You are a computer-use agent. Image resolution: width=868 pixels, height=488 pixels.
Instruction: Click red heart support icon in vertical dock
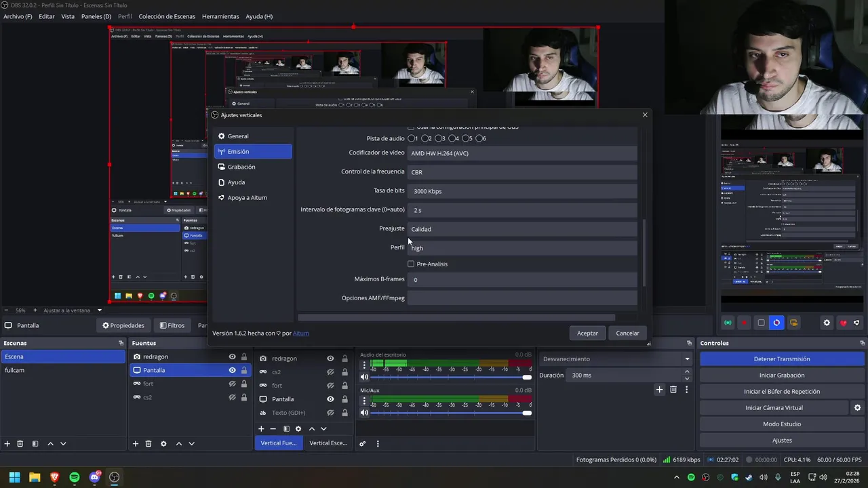tap(843, 323)
